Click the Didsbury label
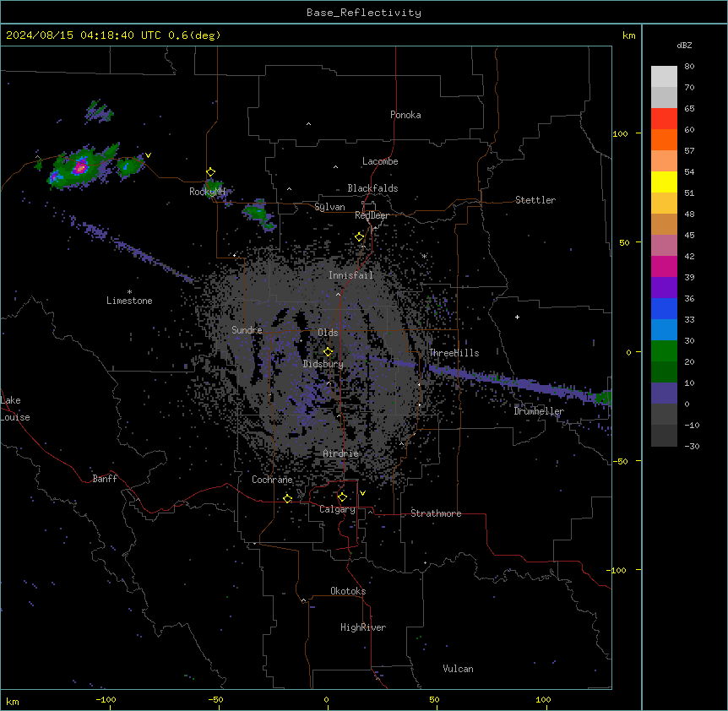 [323, 364]
